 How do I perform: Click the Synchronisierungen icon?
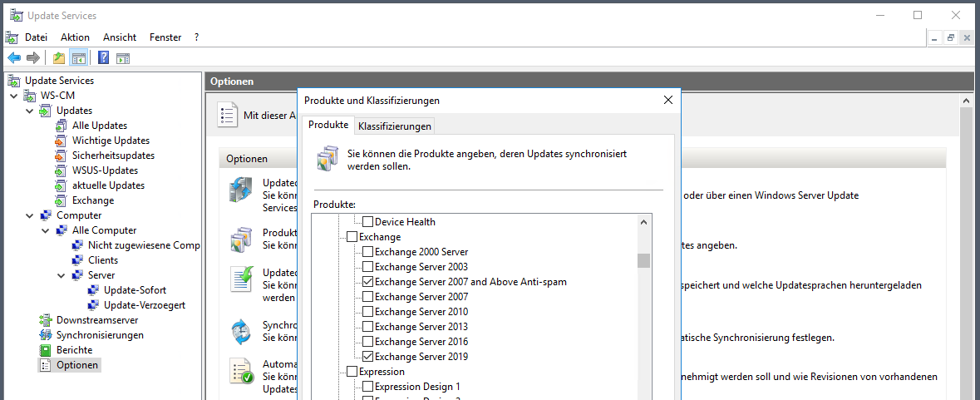pyautogui.click(x=45, y=335)
